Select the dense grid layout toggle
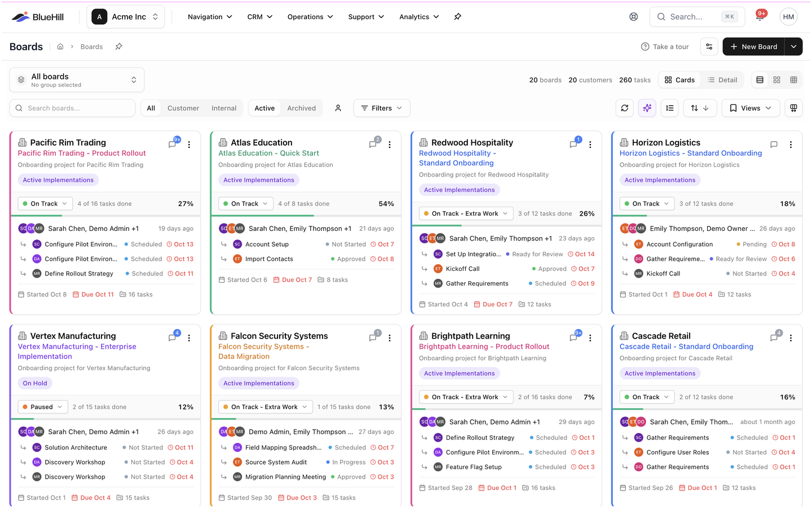 [x=794, y=80]
